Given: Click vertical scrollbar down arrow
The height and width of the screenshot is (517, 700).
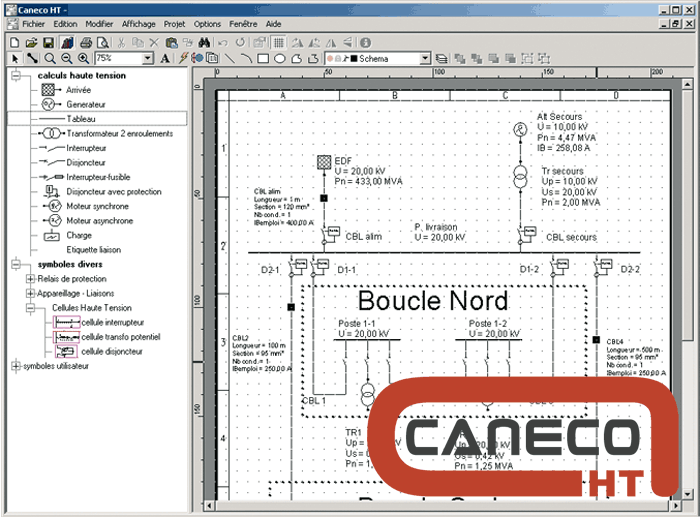Looking at the screenshot, I should coord(688,494).
